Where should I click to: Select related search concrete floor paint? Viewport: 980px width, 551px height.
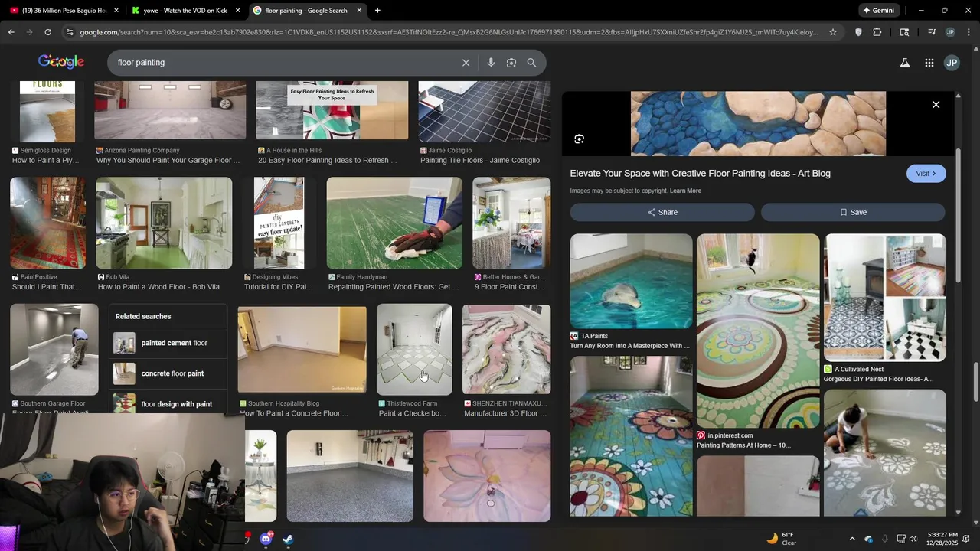pyautogui.click(x=168, y=373)
